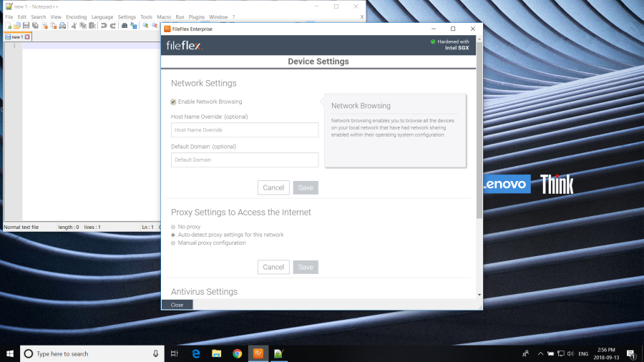This screenshot has width=644, height=362.
Task: Click the Cortana microphone icon
Action: point(156,353)
